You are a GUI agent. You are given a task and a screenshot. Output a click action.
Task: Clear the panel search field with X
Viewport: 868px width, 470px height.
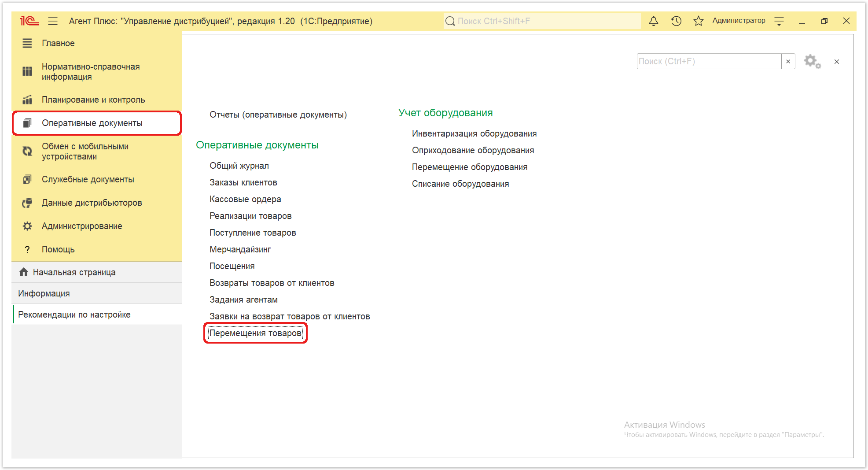coord(788,62)
